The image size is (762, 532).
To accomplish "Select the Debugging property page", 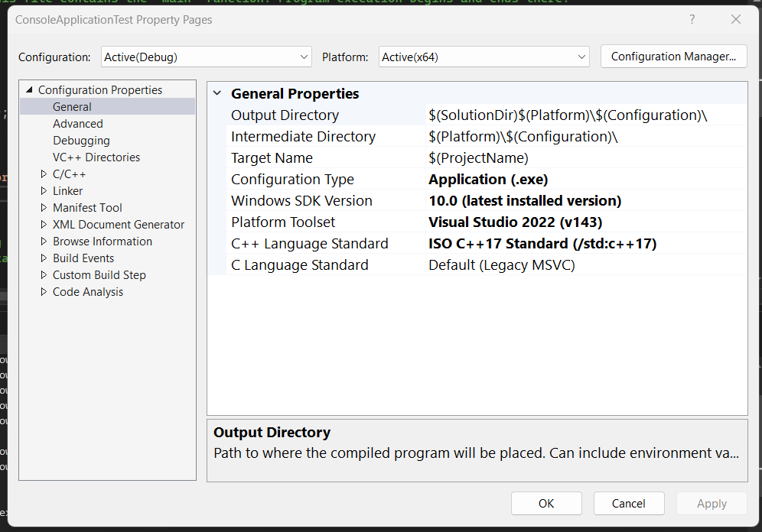I will (81, 141).
